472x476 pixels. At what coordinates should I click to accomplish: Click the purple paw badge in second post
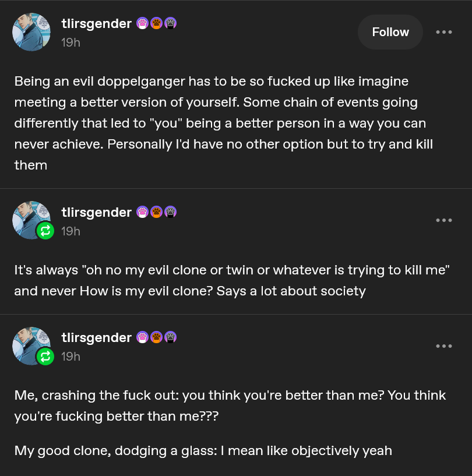(142, 212)
